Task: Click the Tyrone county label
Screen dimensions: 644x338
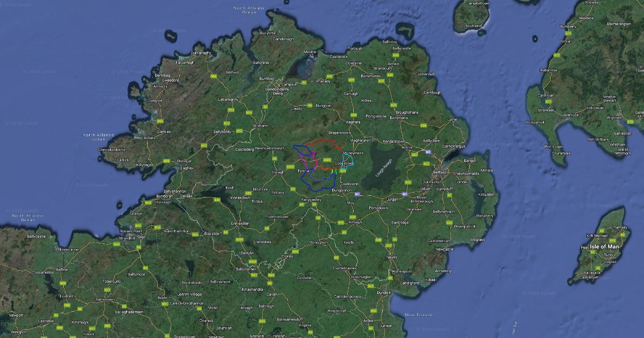Action: tap(303, 171)
